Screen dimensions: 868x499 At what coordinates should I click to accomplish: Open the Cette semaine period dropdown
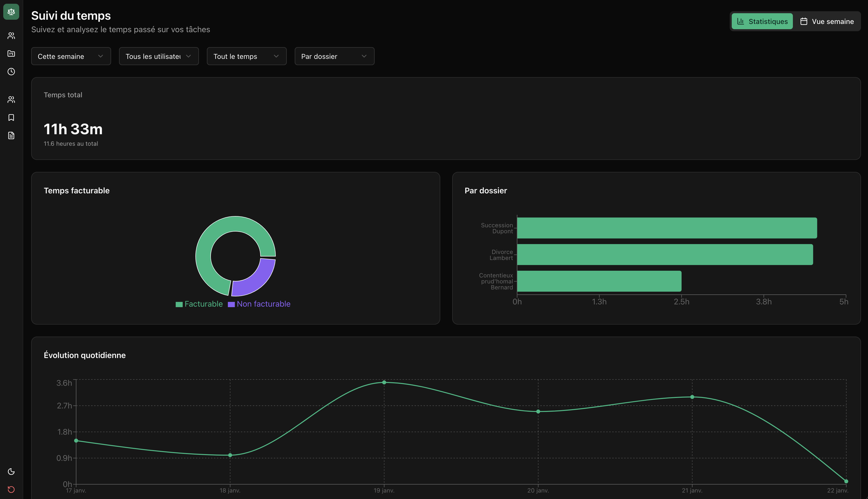pos(71,56)
